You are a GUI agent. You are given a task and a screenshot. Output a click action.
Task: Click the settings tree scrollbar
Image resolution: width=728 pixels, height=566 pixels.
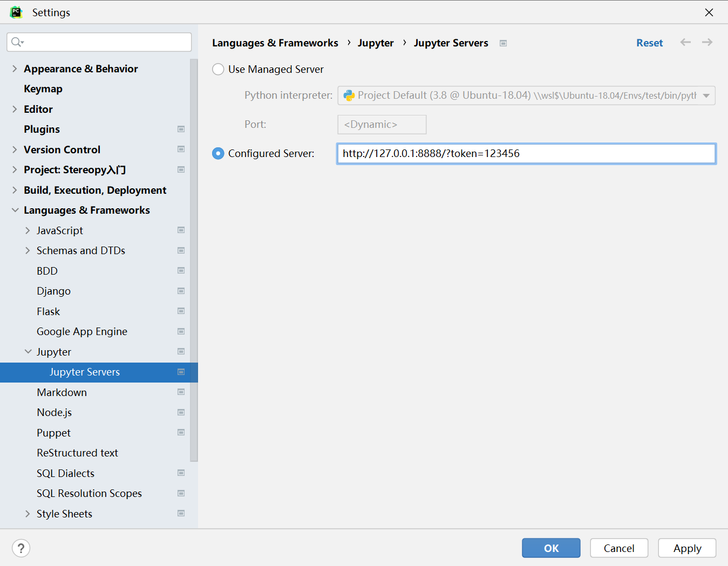pyautogui.click(x=194, y=261)
